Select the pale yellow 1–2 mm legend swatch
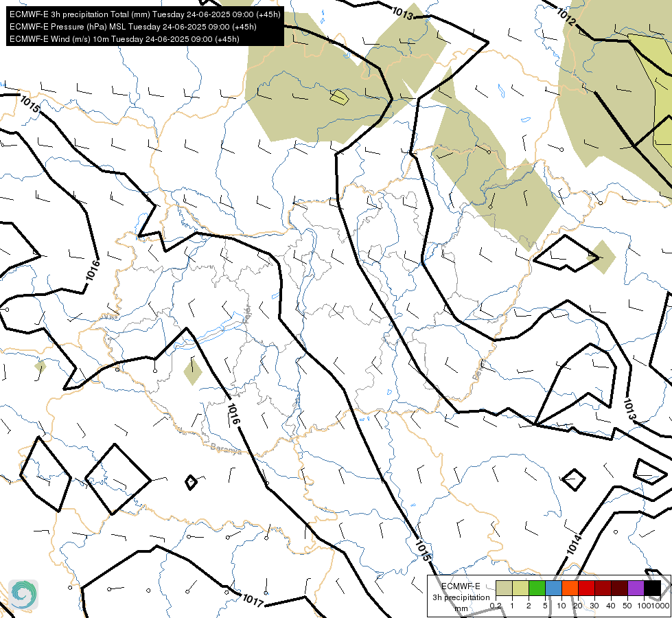 pos(520,588)
